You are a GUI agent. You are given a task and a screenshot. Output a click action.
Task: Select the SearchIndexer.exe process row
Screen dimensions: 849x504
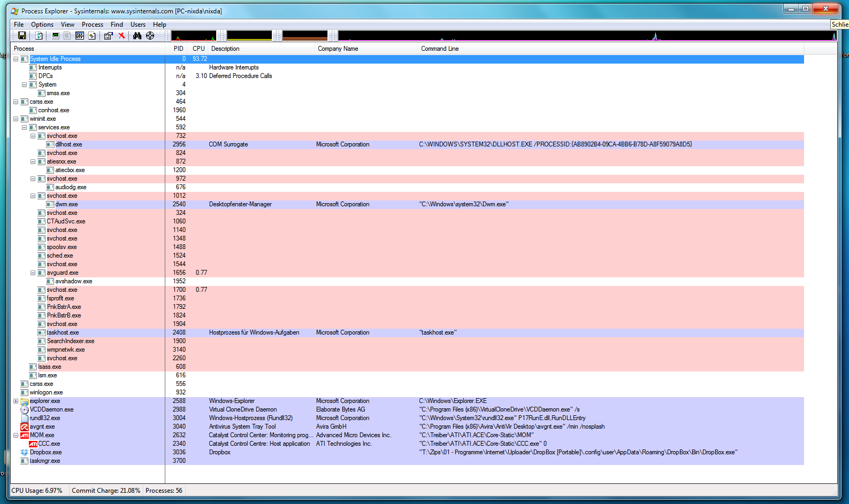point(408,341)
